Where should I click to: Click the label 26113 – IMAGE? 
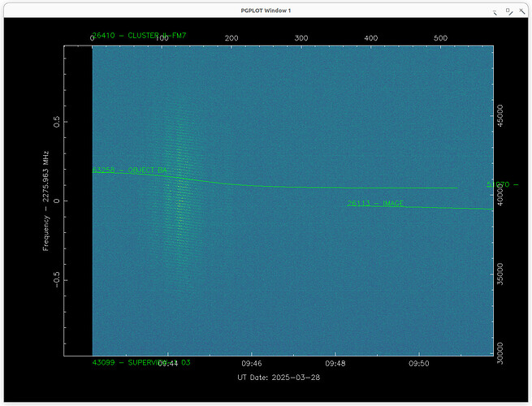[375, 203]
